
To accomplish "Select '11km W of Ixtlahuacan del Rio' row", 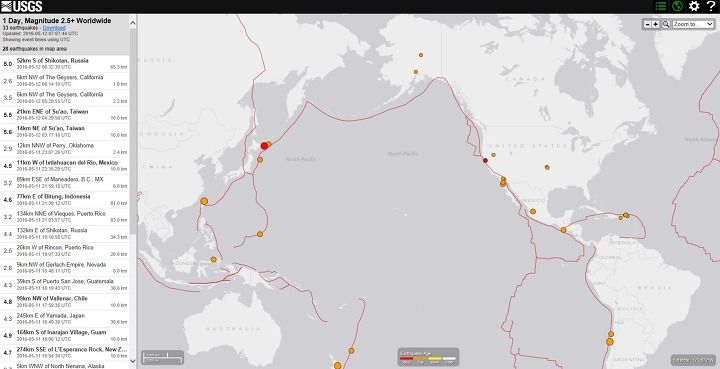I will tap(65, 166).
